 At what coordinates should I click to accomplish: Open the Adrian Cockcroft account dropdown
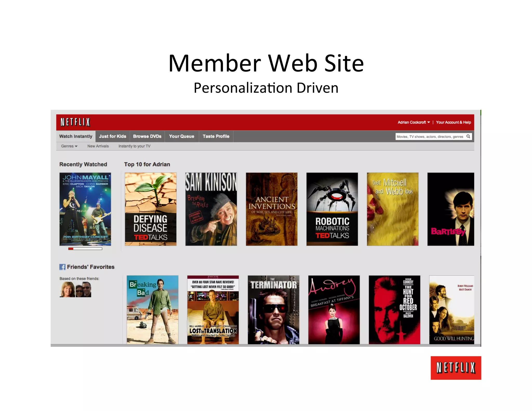coord(414,122)
